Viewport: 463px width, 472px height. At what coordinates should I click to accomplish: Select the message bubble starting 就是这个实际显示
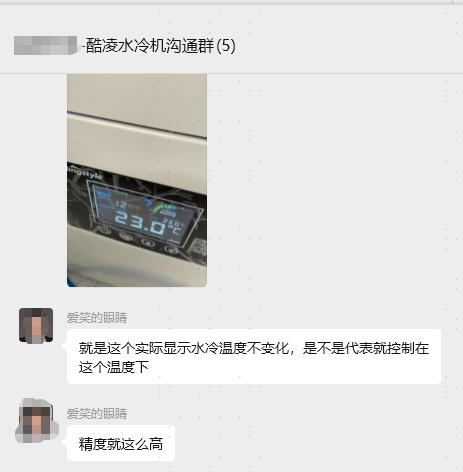click(x=254, y=357)
